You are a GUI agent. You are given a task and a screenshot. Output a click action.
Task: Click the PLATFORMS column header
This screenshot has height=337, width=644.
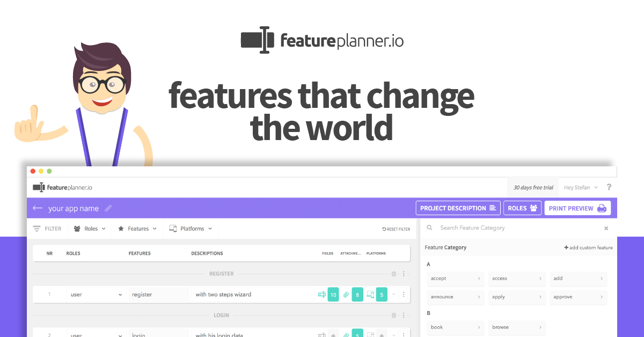click(x=376, y=253)
